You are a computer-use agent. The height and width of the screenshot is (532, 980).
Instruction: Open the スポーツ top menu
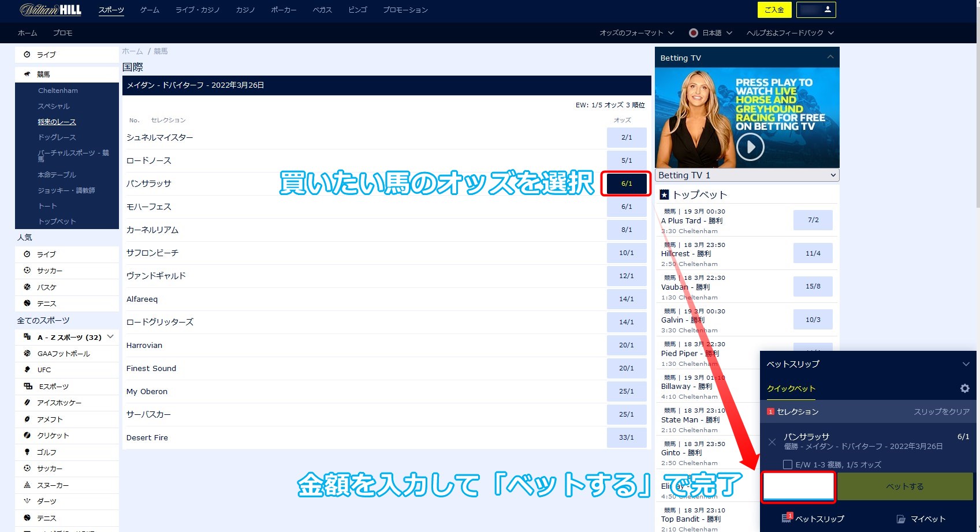[x=111, y=10]
